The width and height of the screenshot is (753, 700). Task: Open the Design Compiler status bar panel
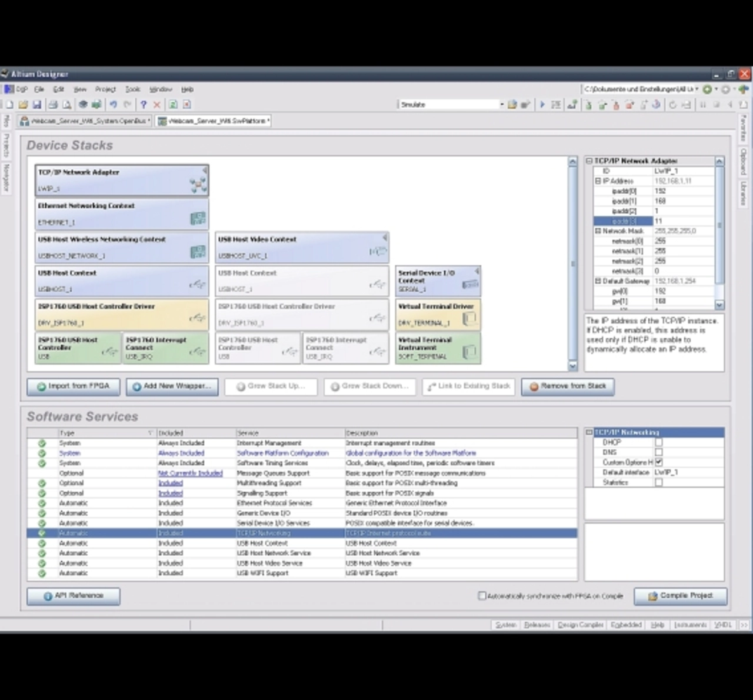tap(581, 625)
